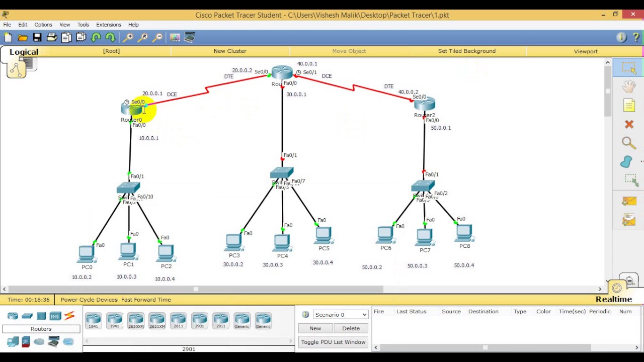Click the device list right scroll arrow
The image size is (644, 362).
pyautogui.click(x=291, y=341)
